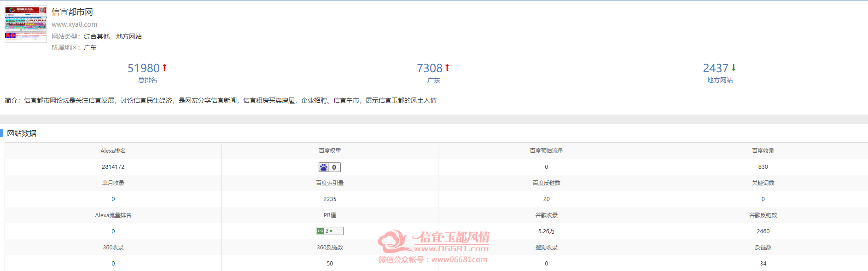Click the 网站数据 section heading
868x271 pixels.
(x=22, y=133)
